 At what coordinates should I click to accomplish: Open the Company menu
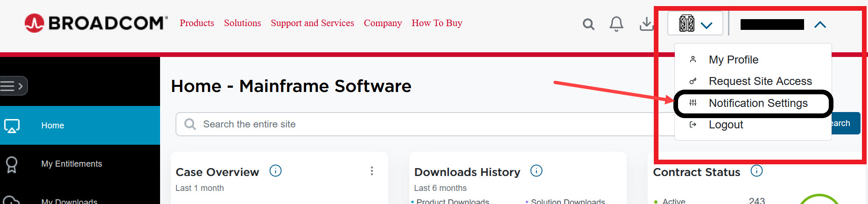[x=383, y=23]
